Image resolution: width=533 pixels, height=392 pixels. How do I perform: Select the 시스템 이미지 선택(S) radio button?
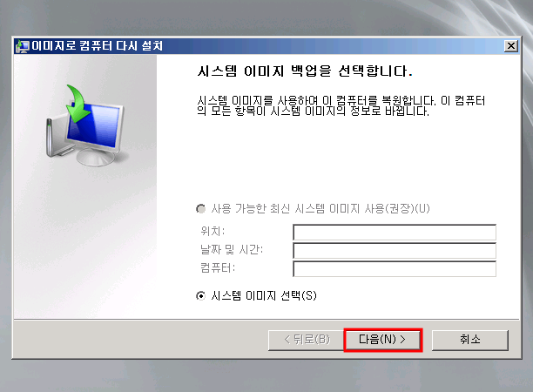(201, 296)
